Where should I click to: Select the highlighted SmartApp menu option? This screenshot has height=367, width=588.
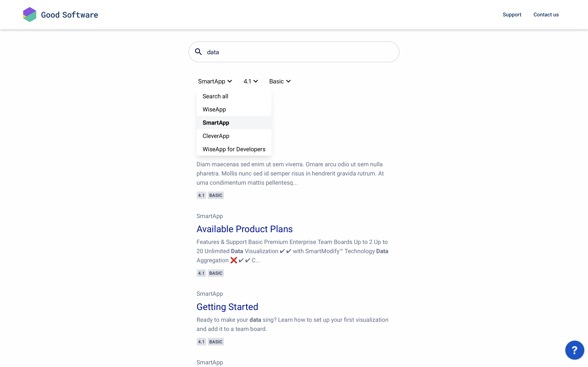click(216, 123)
